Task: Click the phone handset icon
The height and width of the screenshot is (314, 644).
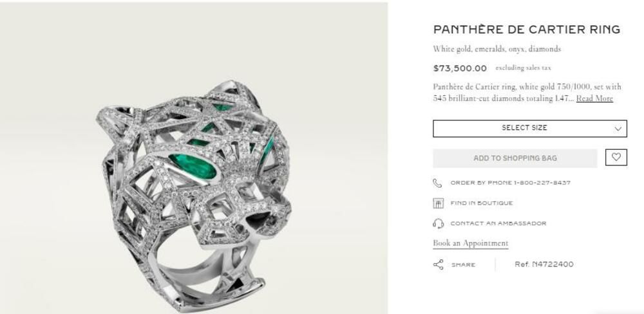Action: [x=437, y=183]
